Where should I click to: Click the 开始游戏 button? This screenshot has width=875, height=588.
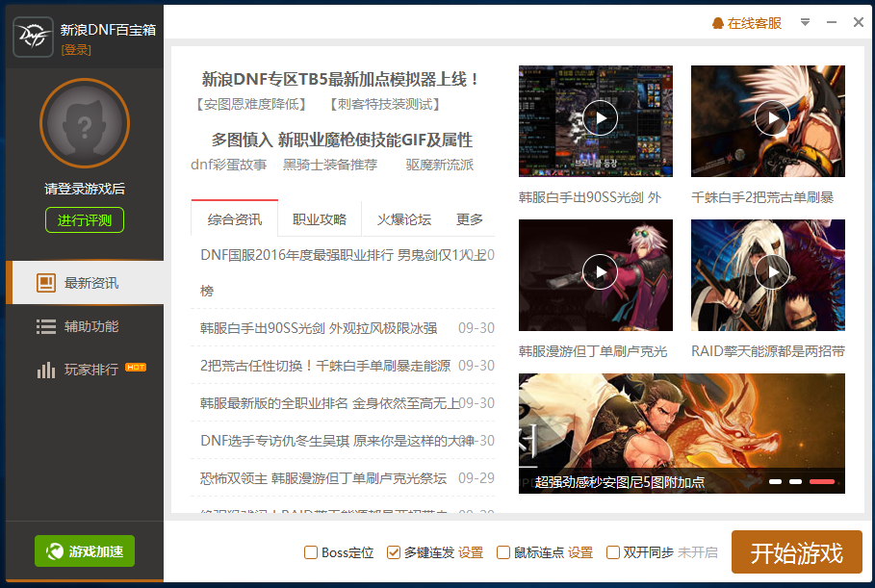(x=796, y=552)
